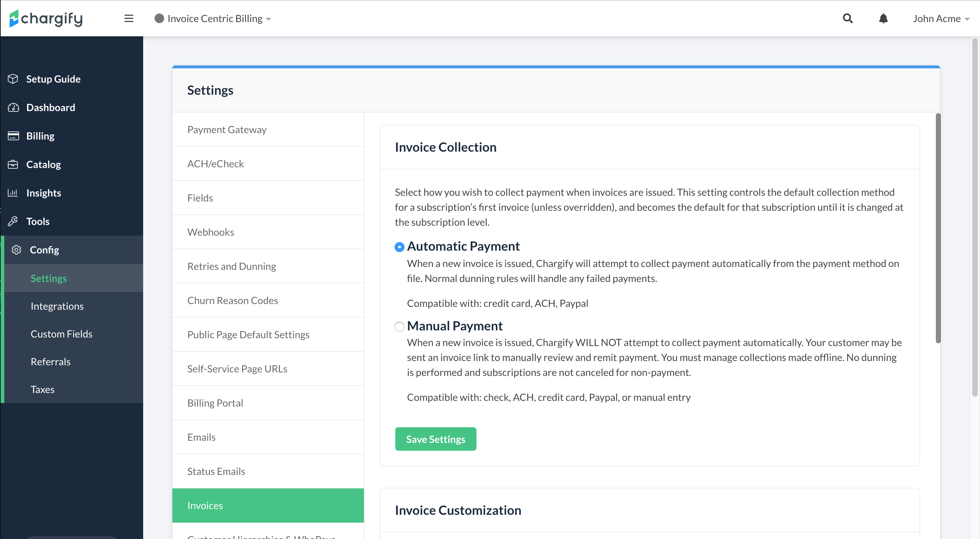Open Invoice Centric Billing site dropdown
980x539 pixels.
point(213,18)
